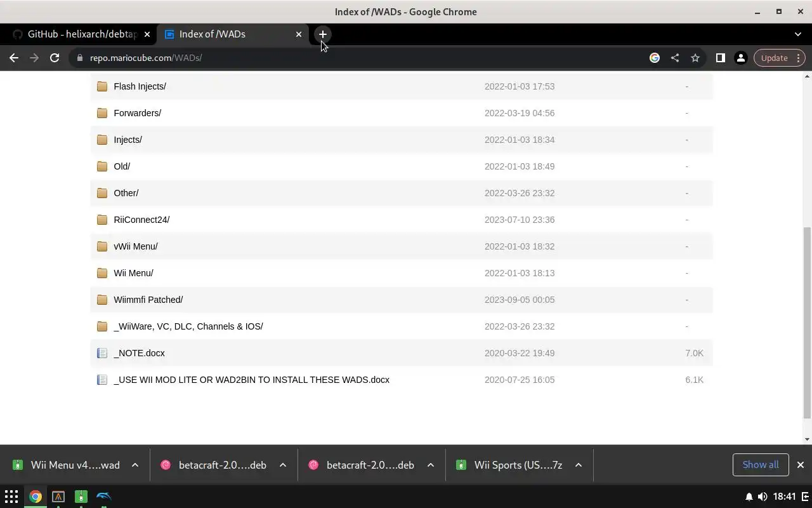Click the Update button
This screenshot has height=508, width=812.
(x=774, y=58)
